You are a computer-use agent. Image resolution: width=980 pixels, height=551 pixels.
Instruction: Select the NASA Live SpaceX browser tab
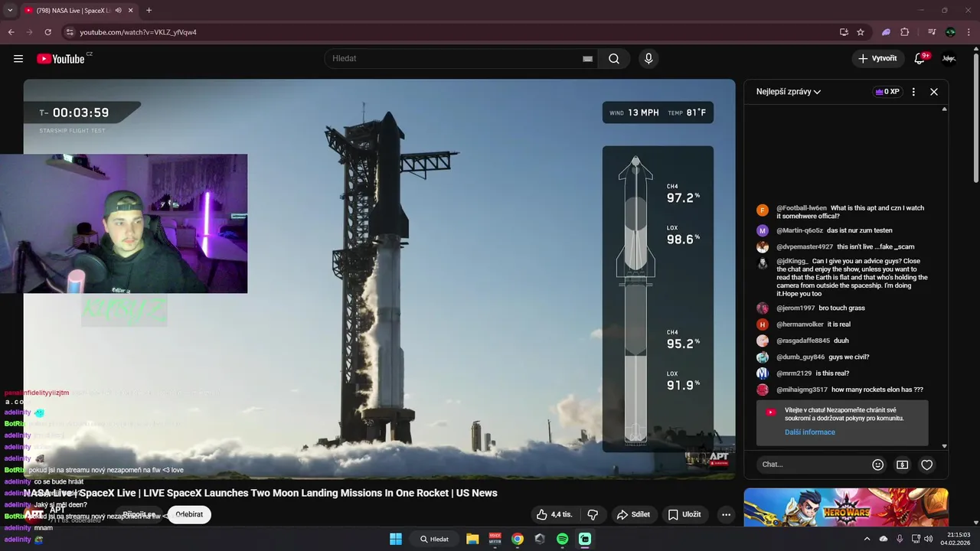73,11
